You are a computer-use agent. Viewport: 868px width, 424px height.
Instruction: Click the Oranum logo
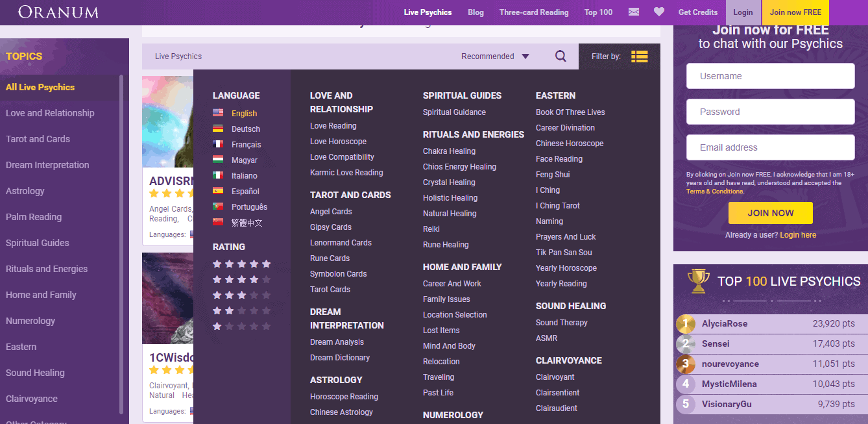[x=58, y=12]
